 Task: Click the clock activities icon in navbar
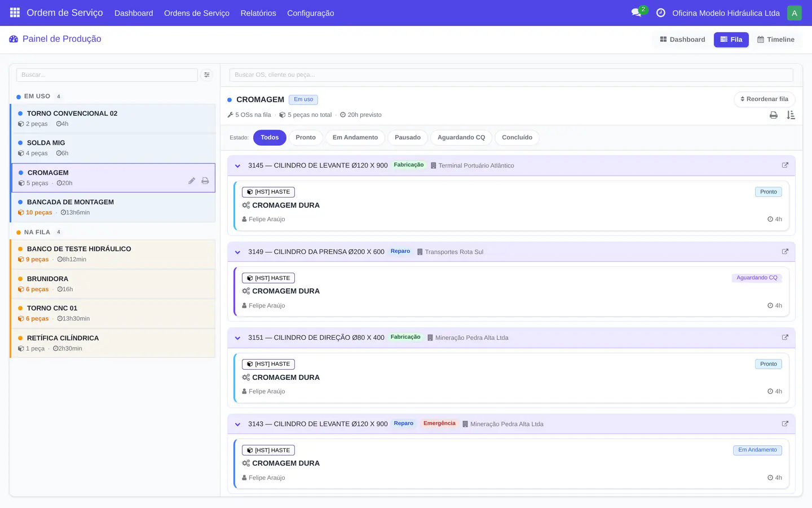point(661,12)
